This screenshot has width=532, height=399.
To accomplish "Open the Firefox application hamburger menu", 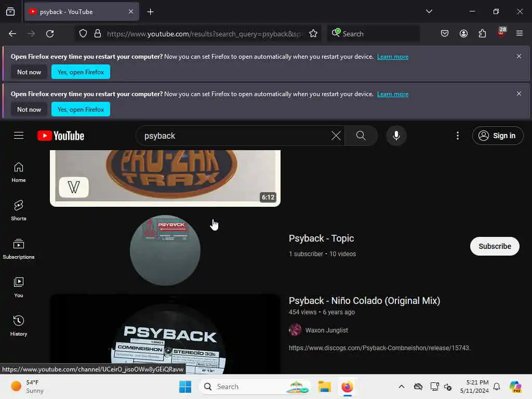I will (x=520, y=34).
